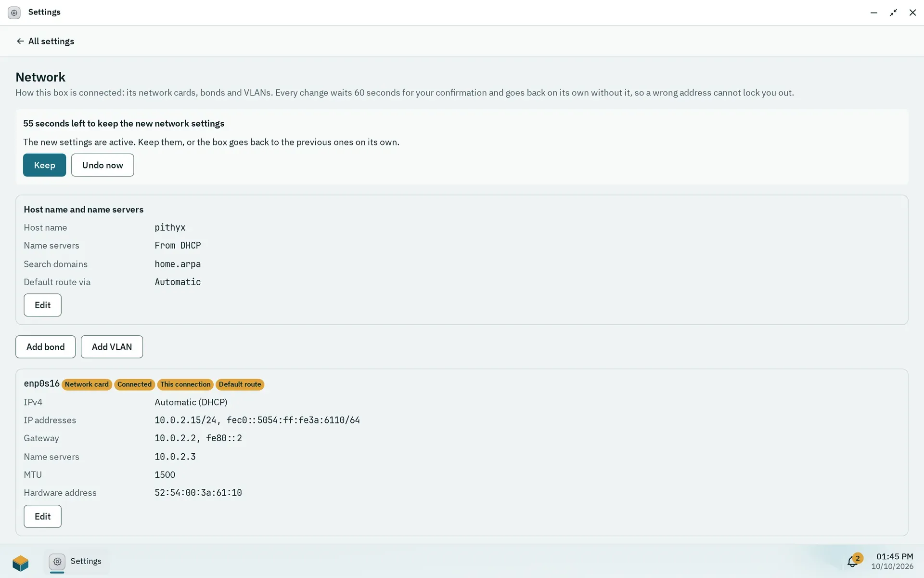Keep the new network settings
Viewport: 924px width, 578px height.
[44, 165]
